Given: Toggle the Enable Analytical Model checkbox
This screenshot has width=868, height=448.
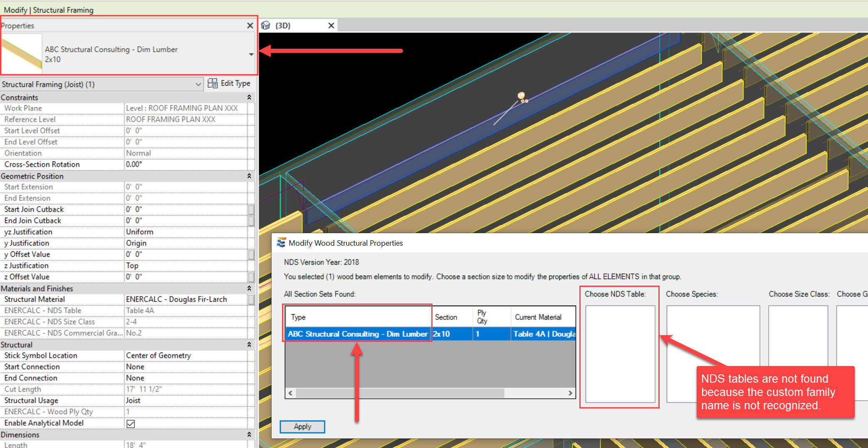Looking at the screenshot, I should pyautogui.click(x=131, y=423).
